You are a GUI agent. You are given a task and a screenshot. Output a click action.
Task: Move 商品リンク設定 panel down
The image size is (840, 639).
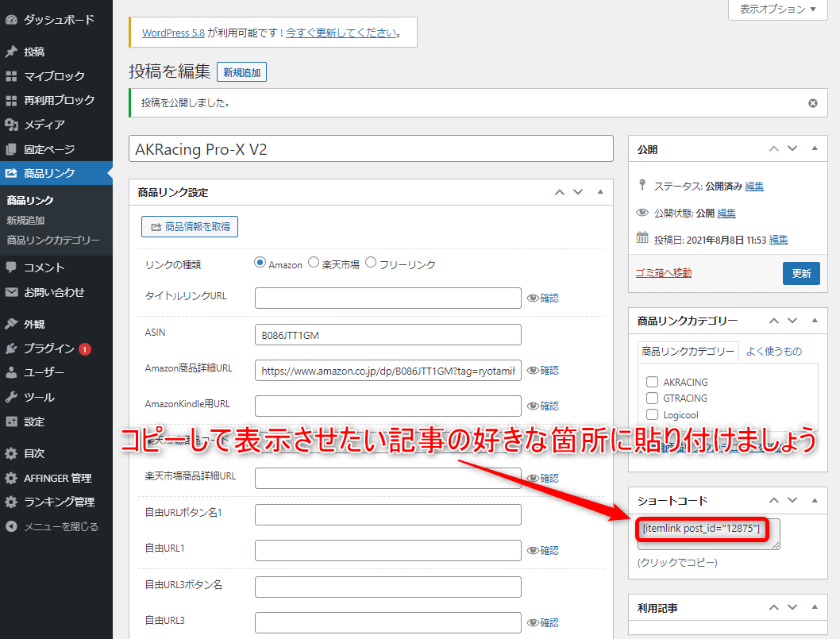[578, 192]
